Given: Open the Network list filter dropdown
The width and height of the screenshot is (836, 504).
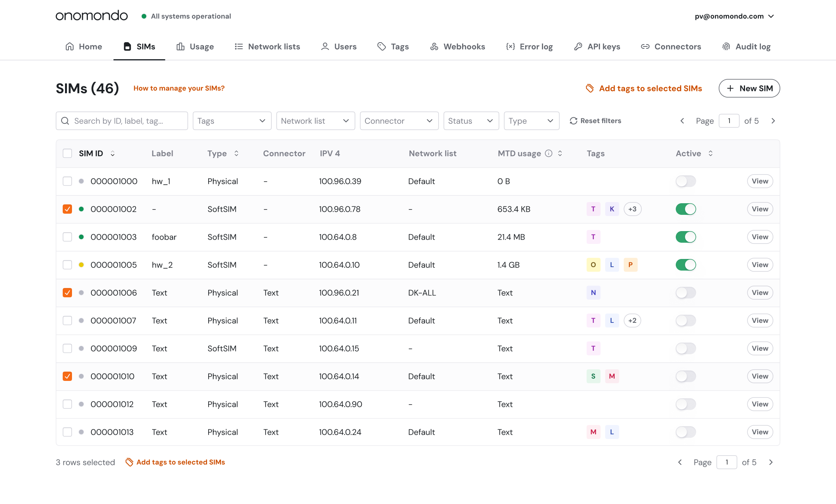Looking at the screenshot, I should click(x=315, y=121).
